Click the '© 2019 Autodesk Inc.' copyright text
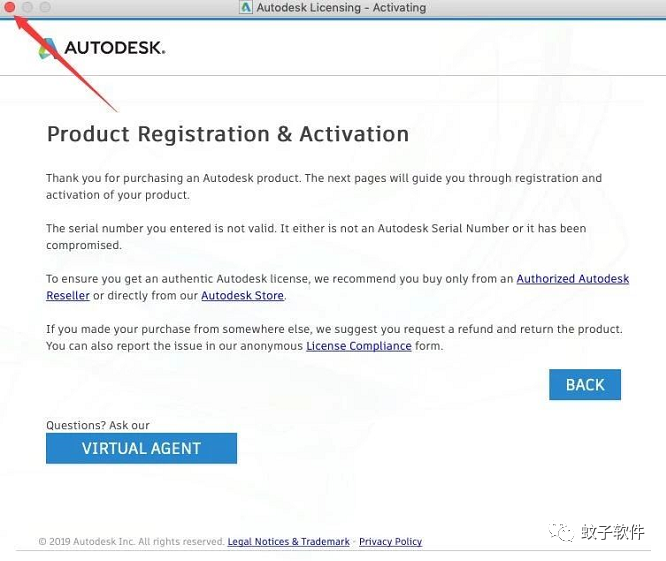Screen dimensions: 666x561 click(x=131, y=541)
